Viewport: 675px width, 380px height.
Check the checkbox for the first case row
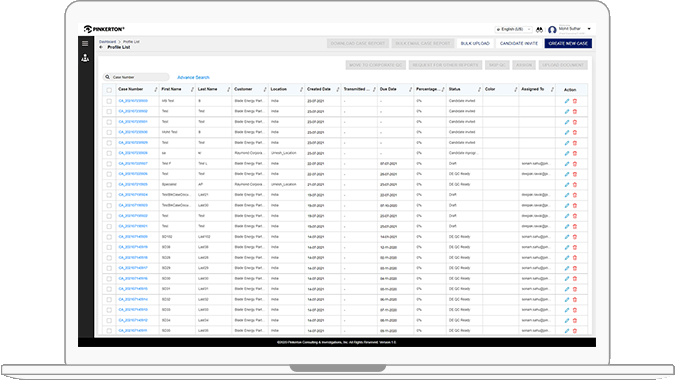pos(109,101)
